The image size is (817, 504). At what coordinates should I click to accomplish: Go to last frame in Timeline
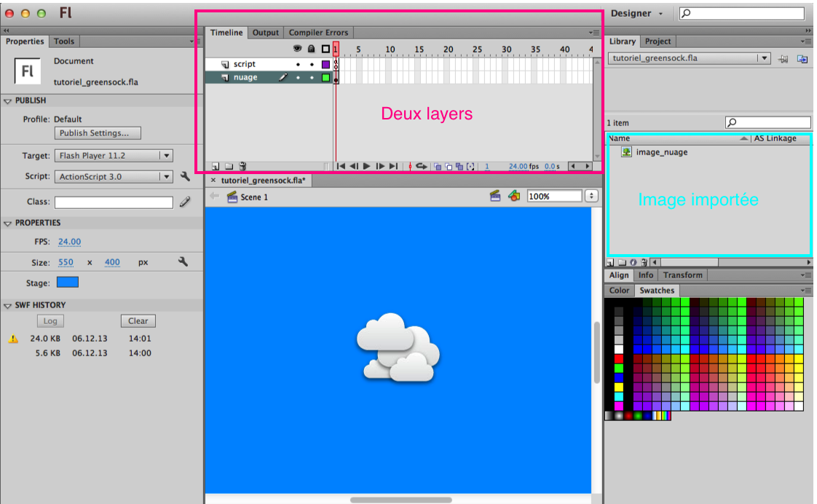393,166
